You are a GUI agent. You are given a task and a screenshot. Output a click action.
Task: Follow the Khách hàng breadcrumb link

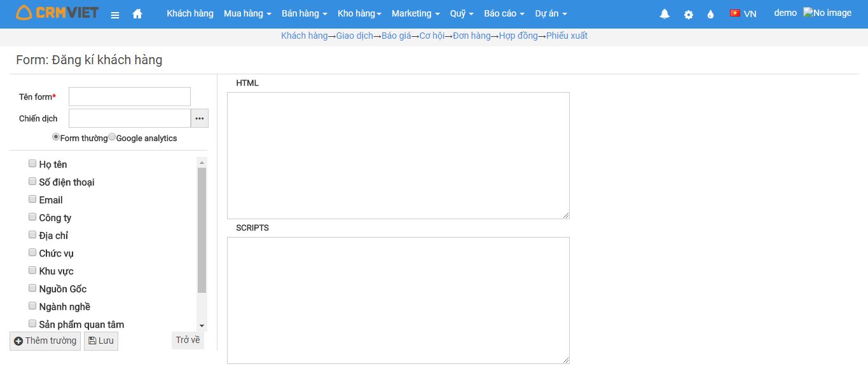[x=304, y=36]
